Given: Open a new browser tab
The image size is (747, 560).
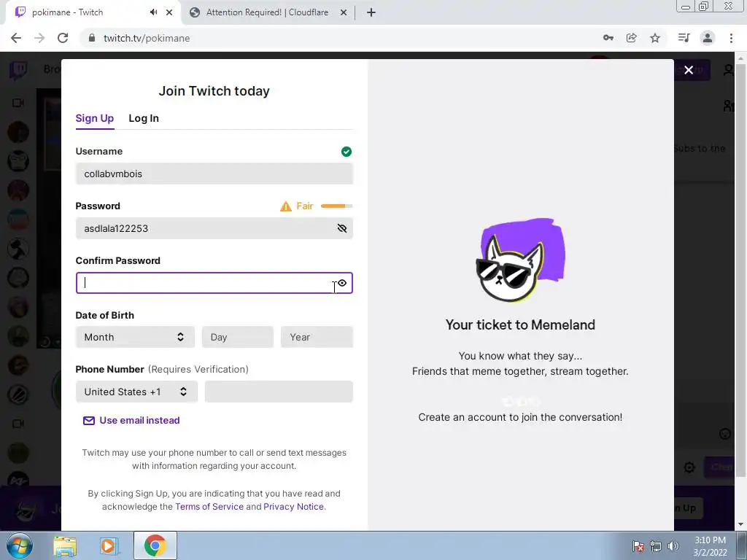Looking at the screenshot, I should (x=371, y=12).
